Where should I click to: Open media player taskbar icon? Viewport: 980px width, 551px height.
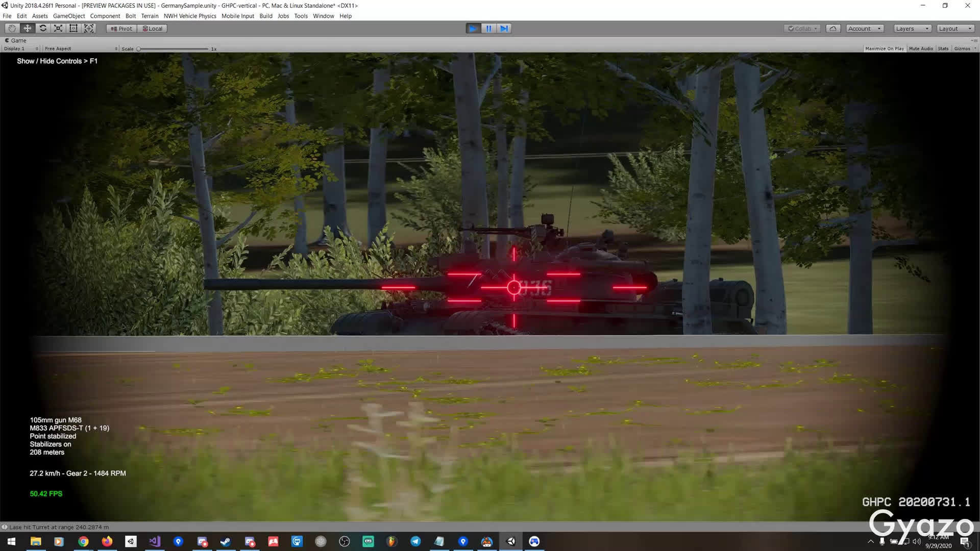(x=59, y=541)
